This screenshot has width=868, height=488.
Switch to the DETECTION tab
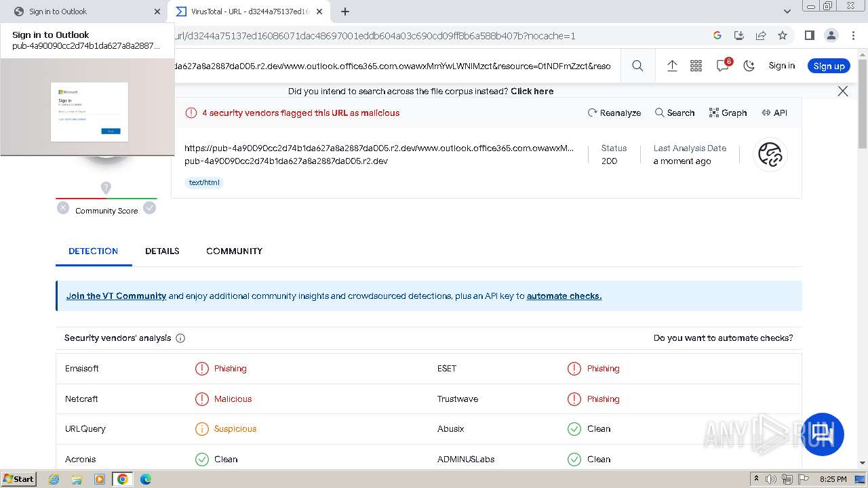pos(94,251)
